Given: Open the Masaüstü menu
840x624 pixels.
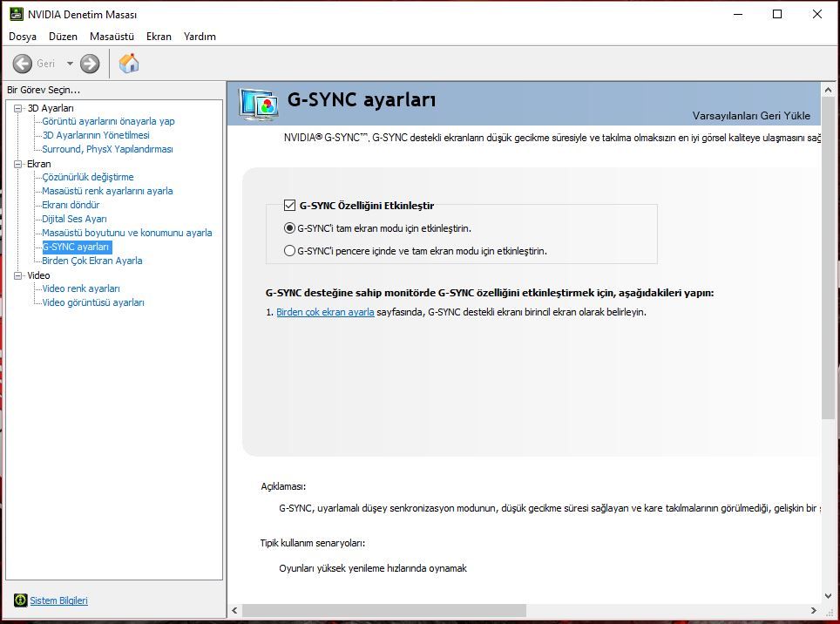Looking at the screenshot, I should pos(112,37).
